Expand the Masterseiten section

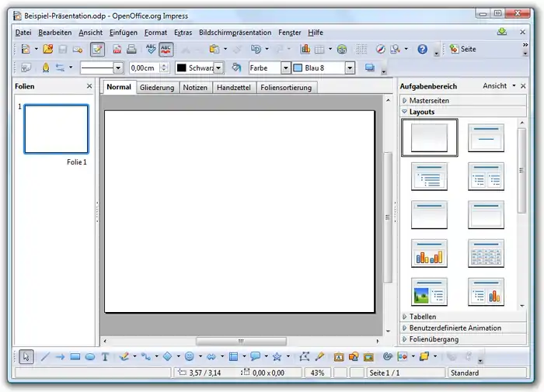pyautogui.click(x=463, y=100)
